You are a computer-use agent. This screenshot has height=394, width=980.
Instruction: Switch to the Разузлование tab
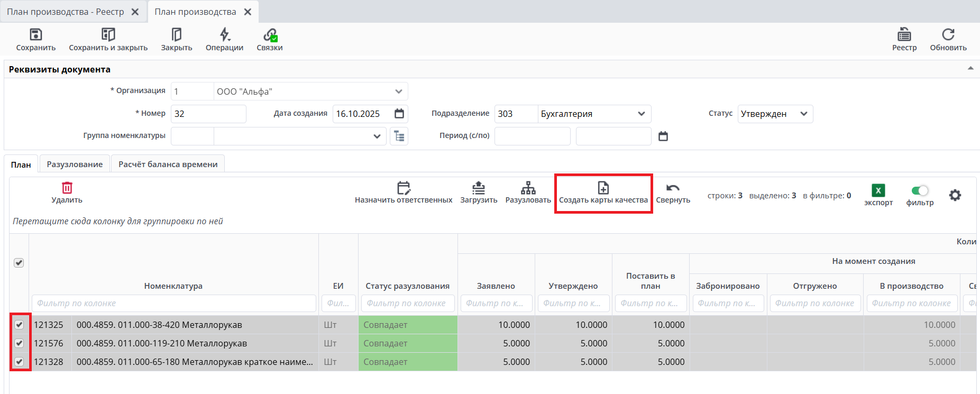[x=75, y=164]
